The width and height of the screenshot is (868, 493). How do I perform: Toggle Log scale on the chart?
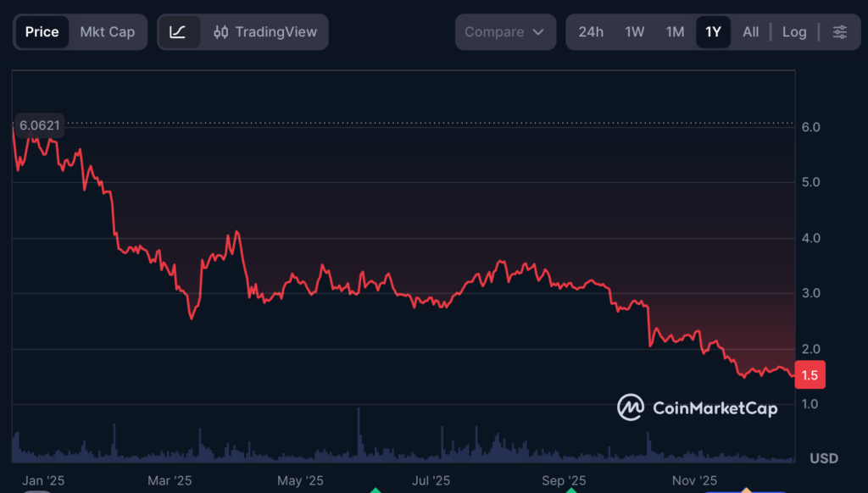(x=793, y=32)
